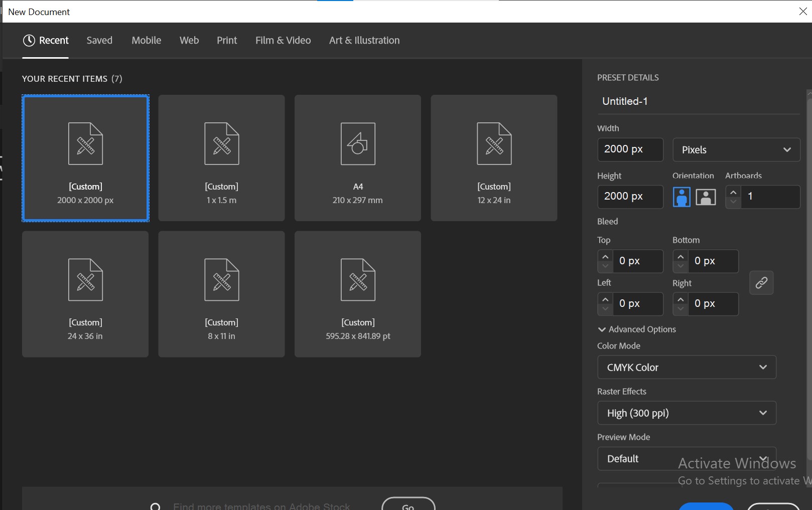Open the Art & Illustration tab
This screenshot has height=510, width=812.
(364, 41)
